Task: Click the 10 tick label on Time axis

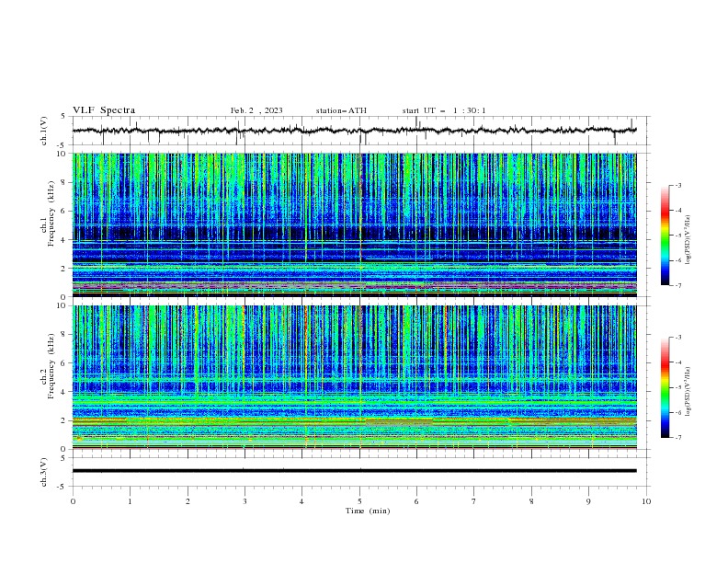Action: [x=646, y=501]
